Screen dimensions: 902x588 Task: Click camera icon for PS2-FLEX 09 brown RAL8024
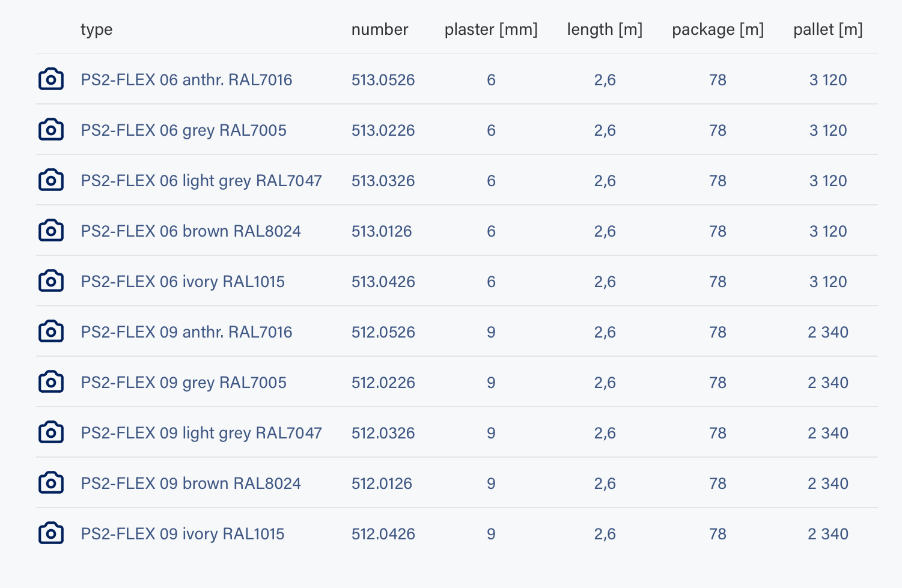[x=51, y=483]
